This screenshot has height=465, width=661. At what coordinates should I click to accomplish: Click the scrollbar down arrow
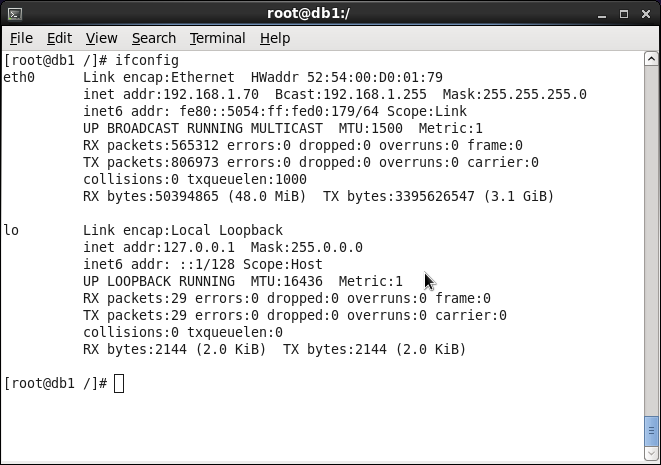tap(651, 453)
